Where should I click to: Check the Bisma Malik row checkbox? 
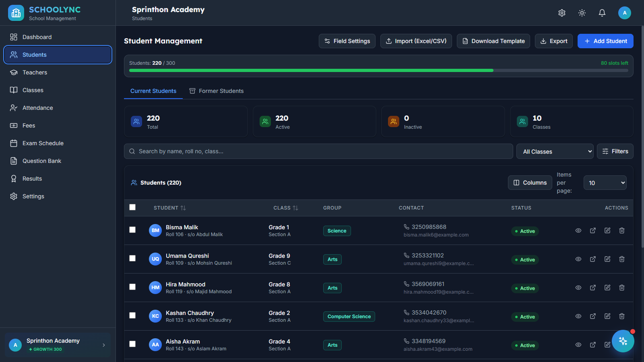point(132,230)
